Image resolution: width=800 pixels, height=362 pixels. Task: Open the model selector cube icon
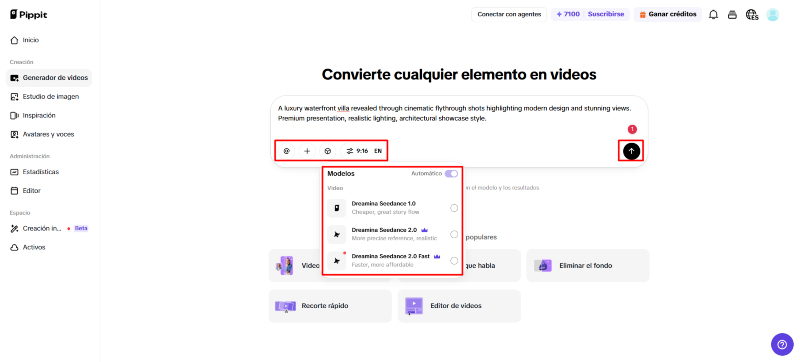coord(328,151)
